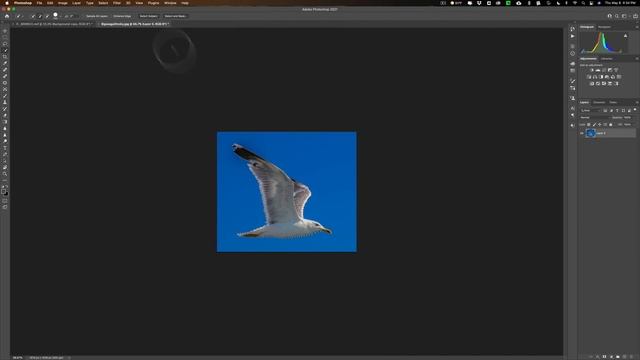Toggle Sample All Layers checkbox

pyautogui.click(x=97, y=16)
